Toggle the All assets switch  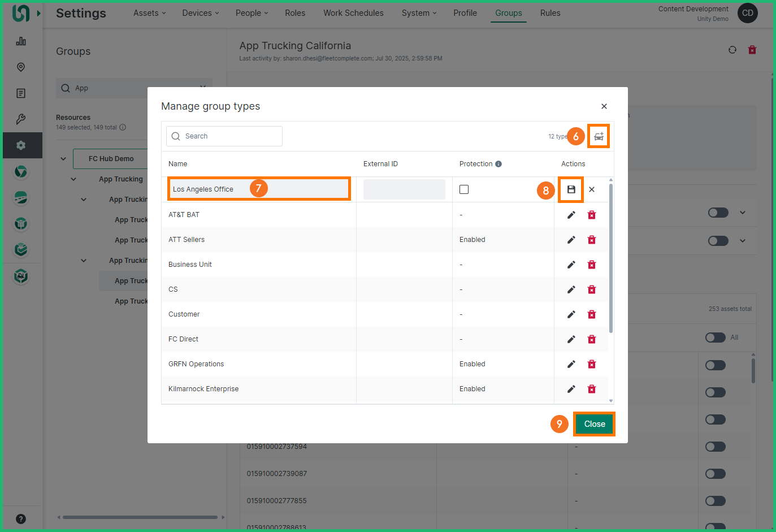coord(715,338)
